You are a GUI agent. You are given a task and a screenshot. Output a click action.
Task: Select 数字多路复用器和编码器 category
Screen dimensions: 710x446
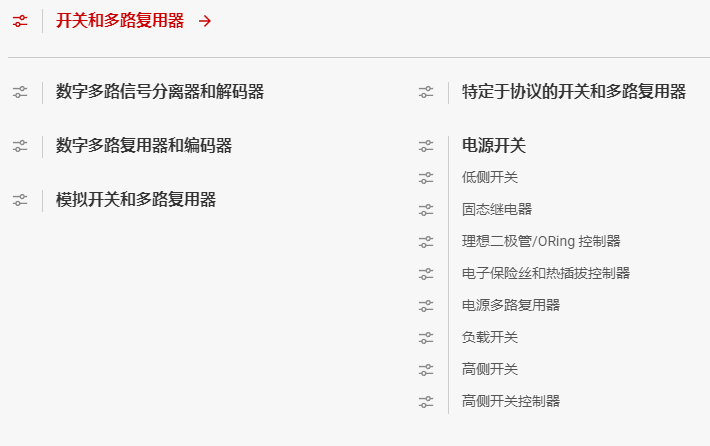[x=144, y=146]
